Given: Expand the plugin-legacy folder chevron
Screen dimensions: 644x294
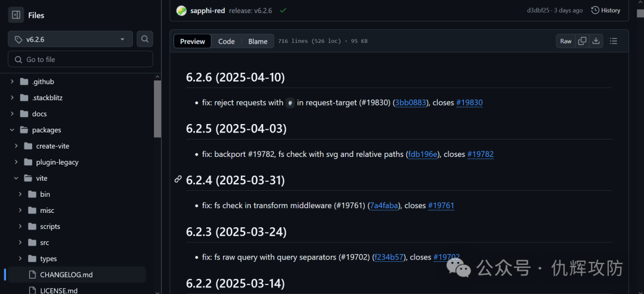Looking at the screenshot, I should (x=17, y=162).
